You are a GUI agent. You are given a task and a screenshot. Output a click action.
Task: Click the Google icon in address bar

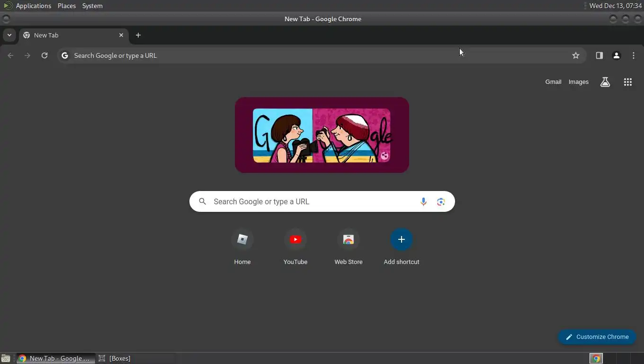click(x=65, y=55)
